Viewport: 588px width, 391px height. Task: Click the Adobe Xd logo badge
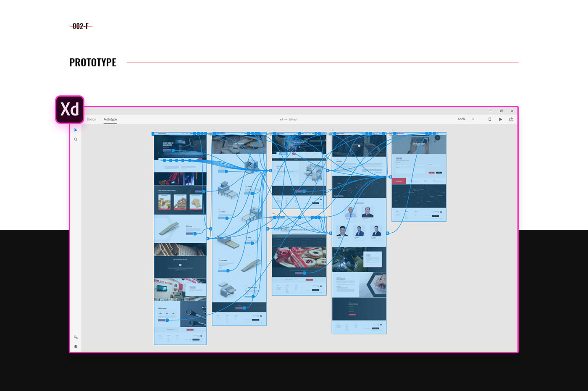[70, 110]
